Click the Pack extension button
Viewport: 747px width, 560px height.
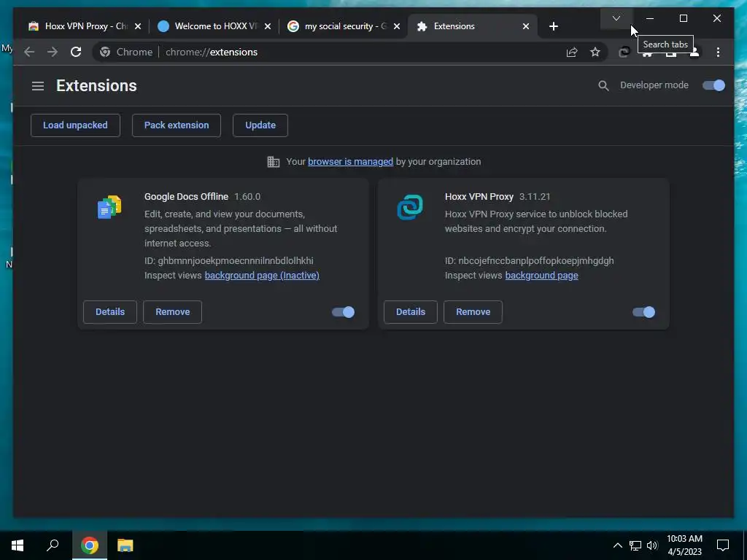(x=177, y=125)
